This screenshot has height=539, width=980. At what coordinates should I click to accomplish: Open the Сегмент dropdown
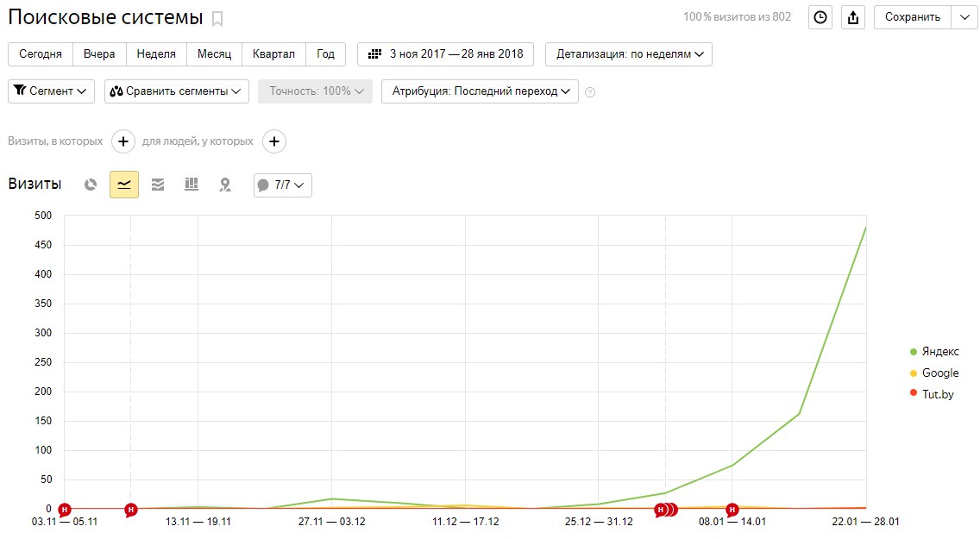pos(51,91)
